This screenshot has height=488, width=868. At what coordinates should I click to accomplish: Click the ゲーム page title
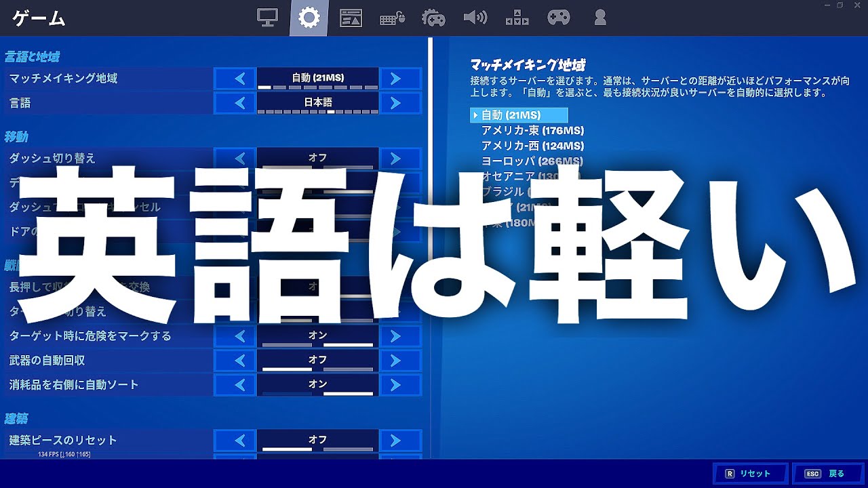coord(38,19)
